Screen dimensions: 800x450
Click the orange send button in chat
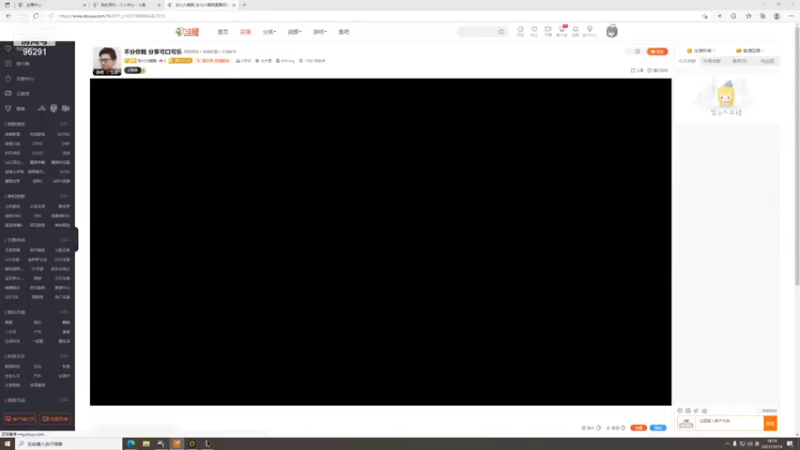click(770, 423)
